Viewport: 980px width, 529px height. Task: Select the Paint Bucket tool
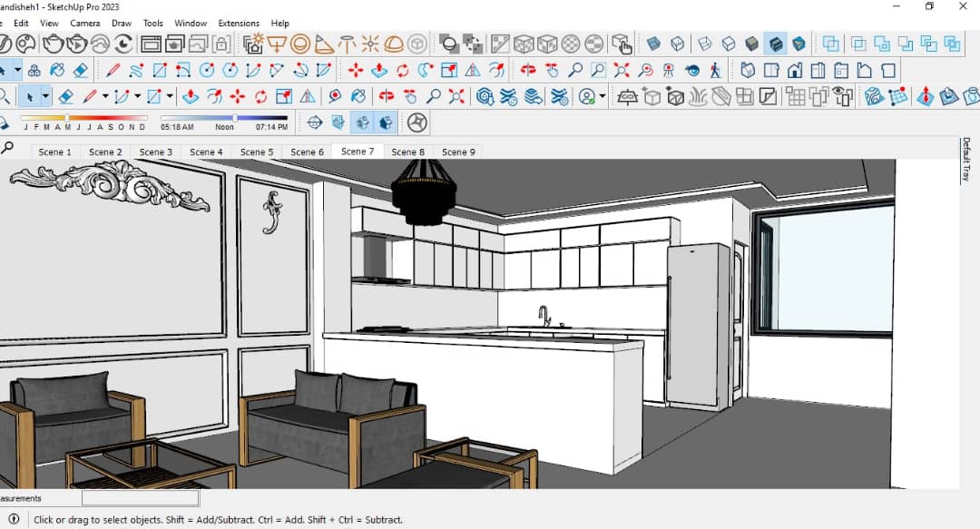(x=57, y=70)
